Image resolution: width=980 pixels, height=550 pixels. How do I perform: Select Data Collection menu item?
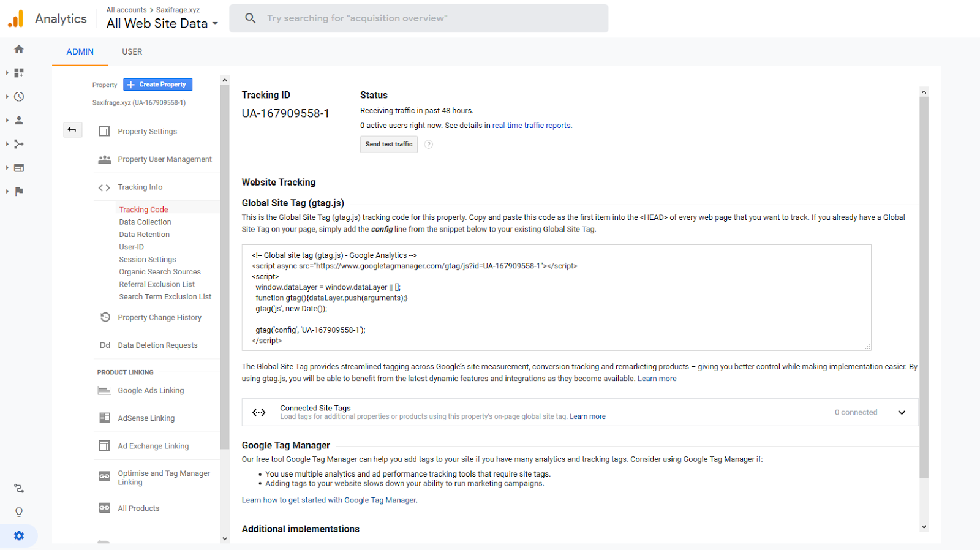[145, 222]
